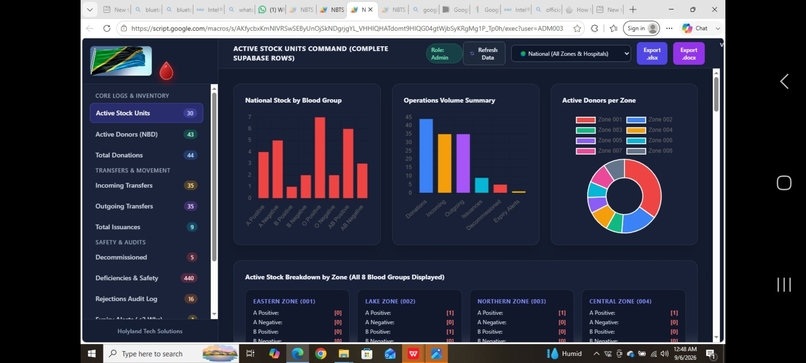Toggle Zone 001 red legend swatch
Screen dimensions: 806x363
coord(585,120)
